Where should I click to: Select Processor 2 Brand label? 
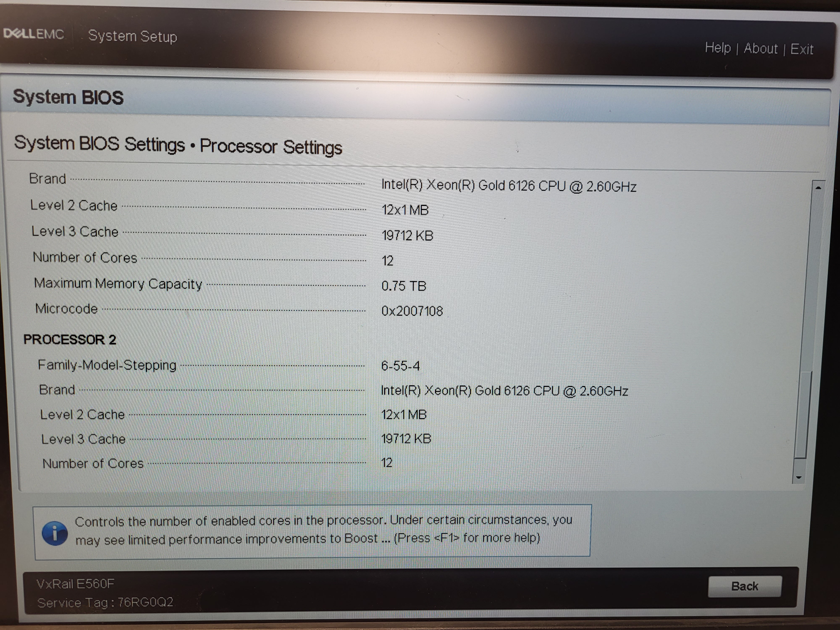[x=57, y=390]
